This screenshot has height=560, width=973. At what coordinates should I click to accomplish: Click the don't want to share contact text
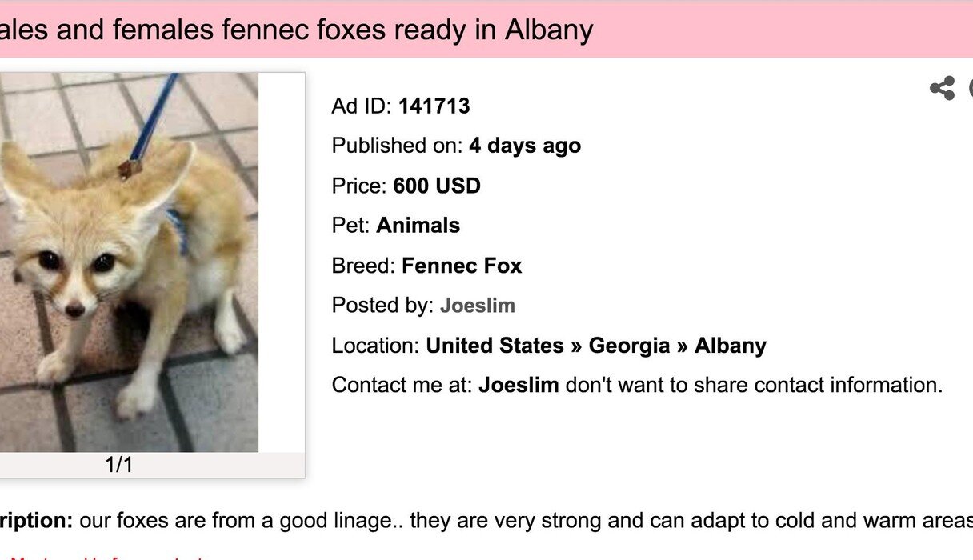point(754,385)
